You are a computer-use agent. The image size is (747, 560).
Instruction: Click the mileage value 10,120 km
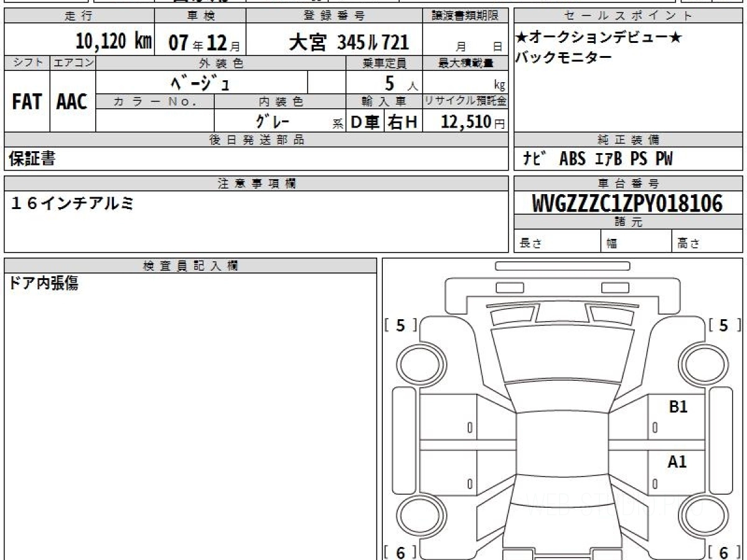pyautogui.click(x=114, y=42)
